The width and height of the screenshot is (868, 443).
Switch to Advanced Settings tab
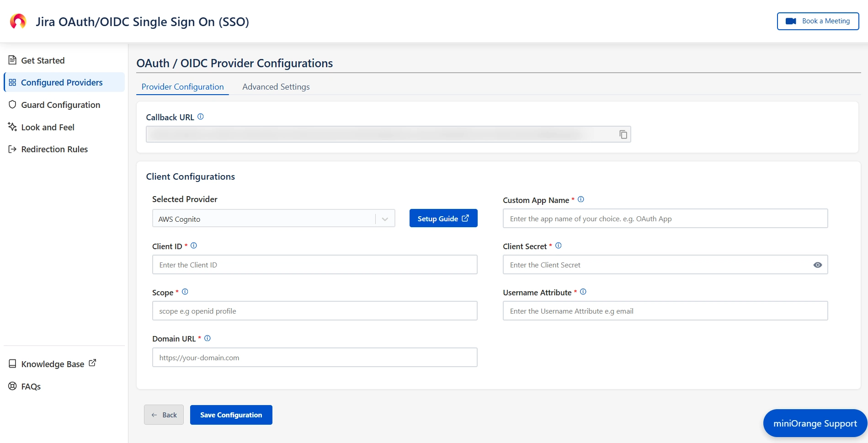click(x=276, y=87)
